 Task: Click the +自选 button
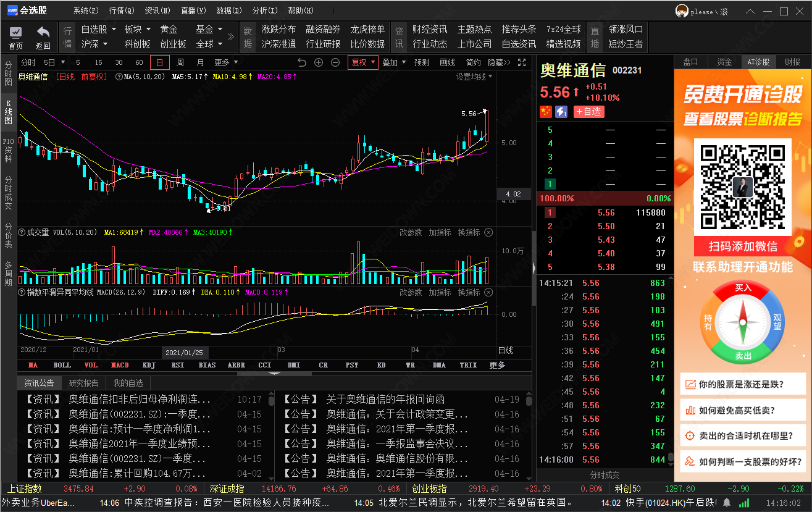click(588, 111)
